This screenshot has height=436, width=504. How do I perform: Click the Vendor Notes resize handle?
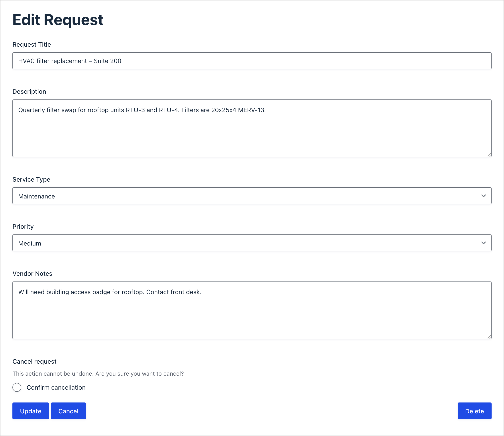point(489,337)
